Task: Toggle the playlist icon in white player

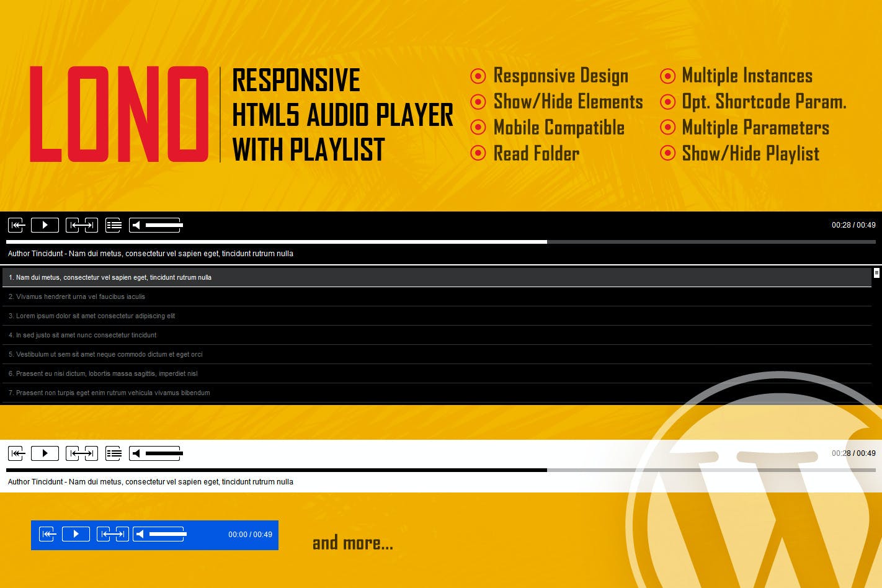Action: [114, 453]
